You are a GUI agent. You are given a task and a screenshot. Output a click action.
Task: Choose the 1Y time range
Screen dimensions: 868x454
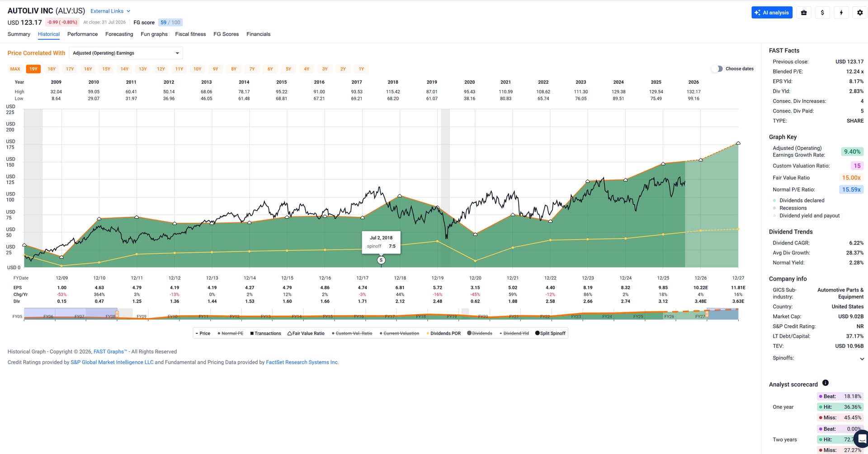(361, 69)
